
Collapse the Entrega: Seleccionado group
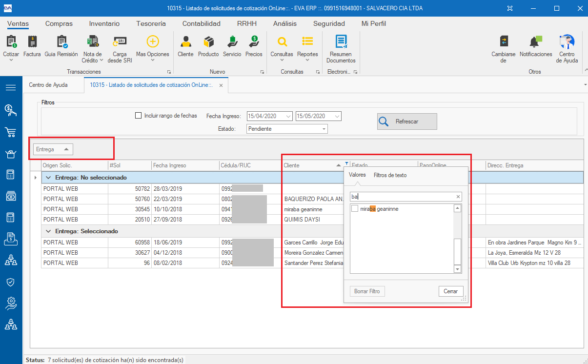click(48, 231)
